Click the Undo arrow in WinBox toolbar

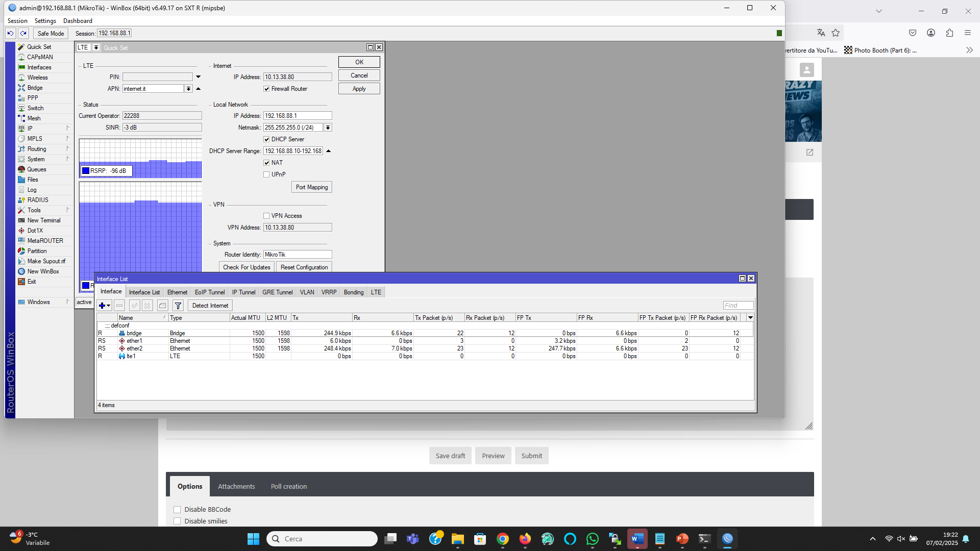point(10,33)
